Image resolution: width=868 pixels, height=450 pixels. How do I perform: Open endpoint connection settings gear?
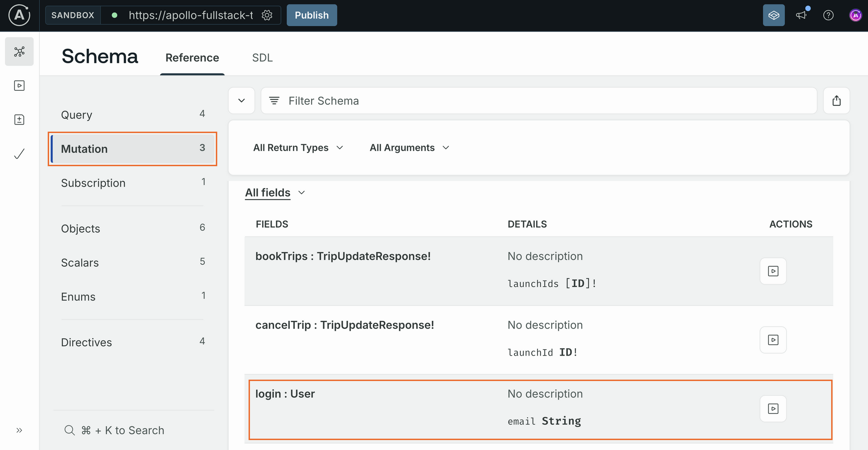pos(267,15)
